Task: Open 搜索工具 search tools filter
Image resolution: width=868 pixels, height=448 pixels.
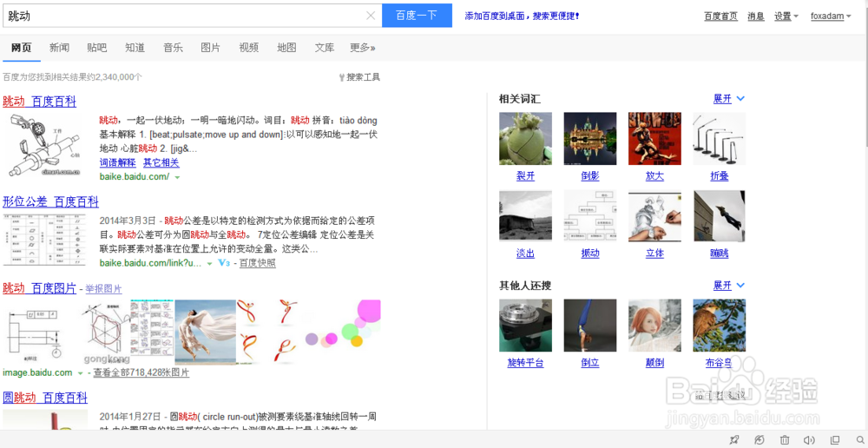Action: click(x=360, y=77)
